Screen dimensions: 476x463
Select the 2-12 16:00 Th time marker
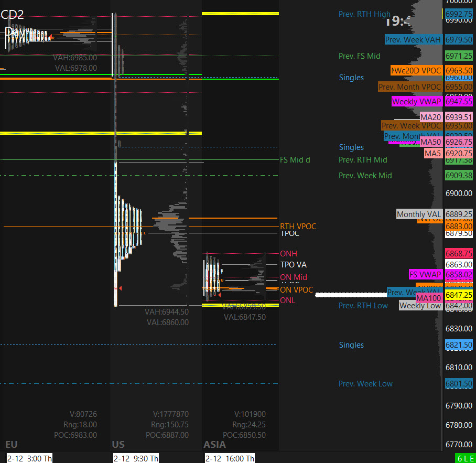[230, 458]
